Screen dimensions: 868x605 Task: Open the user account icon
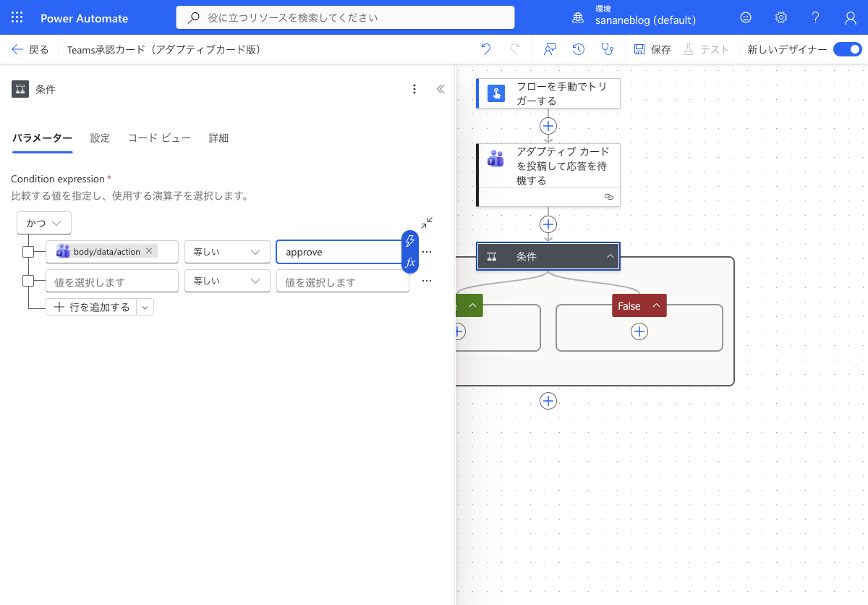click(x=851, y=18)
